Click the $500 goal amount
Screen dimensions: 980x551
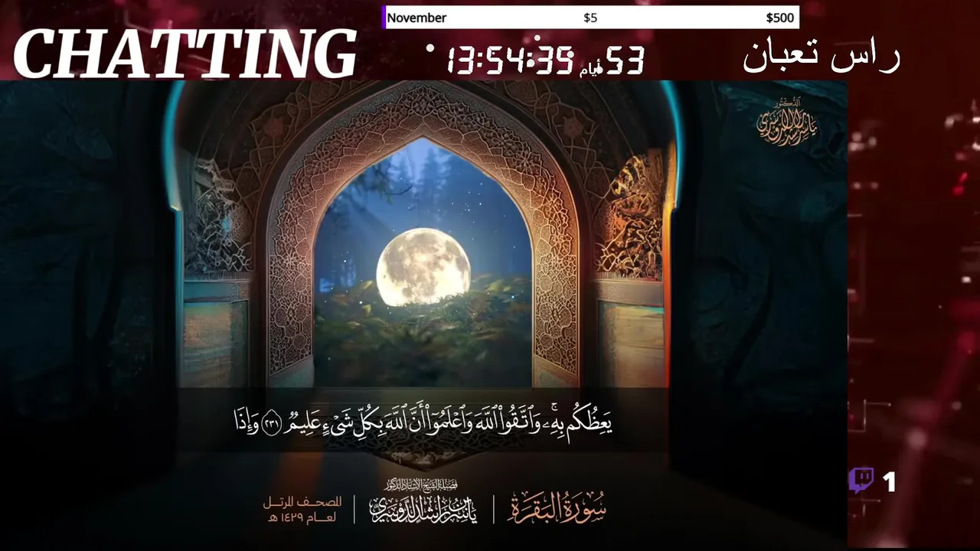coord(779,18)
